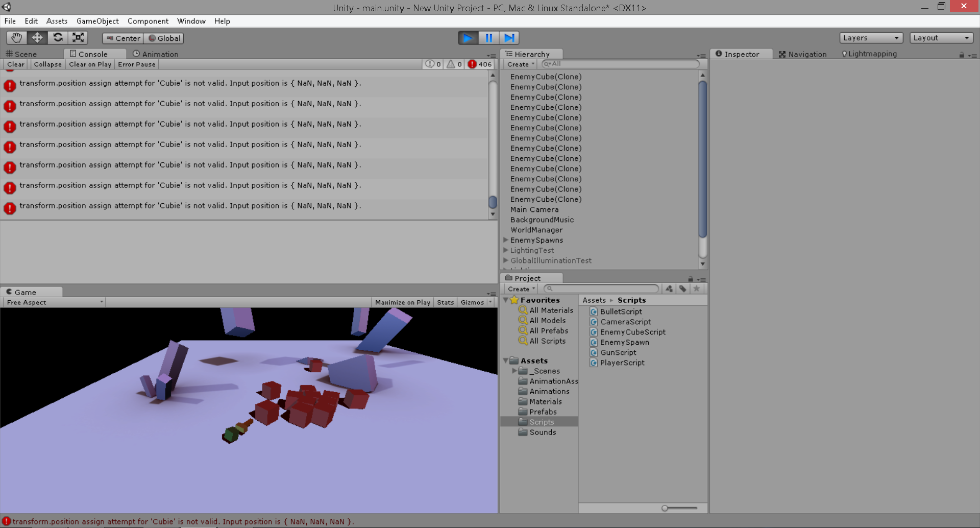Viewport: 980px width, 528px height.
Task: Adjust the project icon size slider
Action: [x=665, y=508]
